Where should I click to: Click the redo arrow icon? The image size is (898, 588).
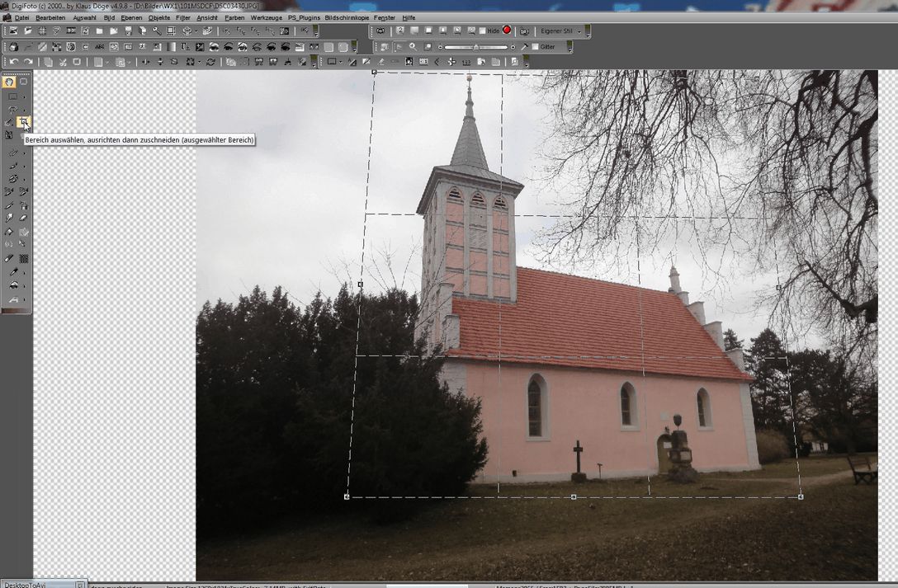pyautogui.click(x=28, y=62)
